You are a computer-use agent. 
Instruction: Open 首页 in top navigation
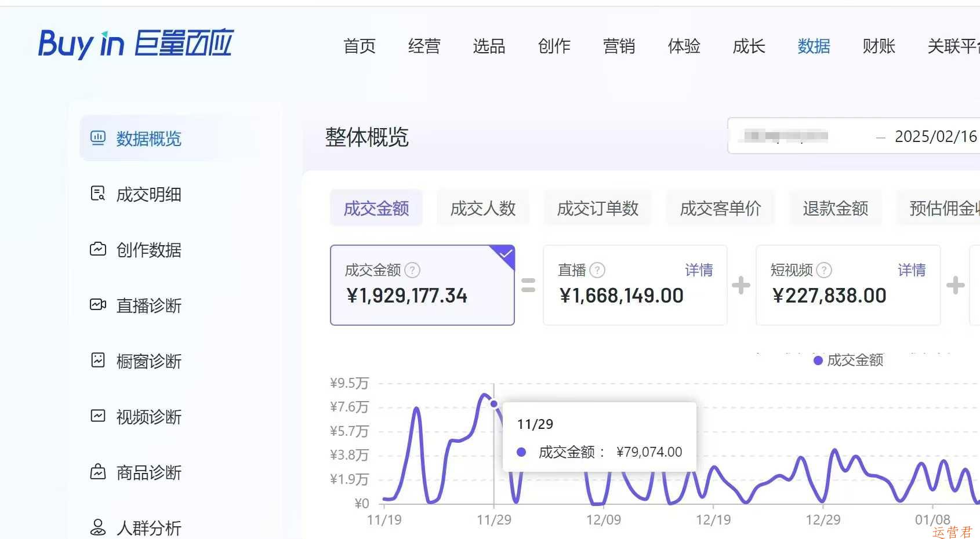tap(360, 46)
